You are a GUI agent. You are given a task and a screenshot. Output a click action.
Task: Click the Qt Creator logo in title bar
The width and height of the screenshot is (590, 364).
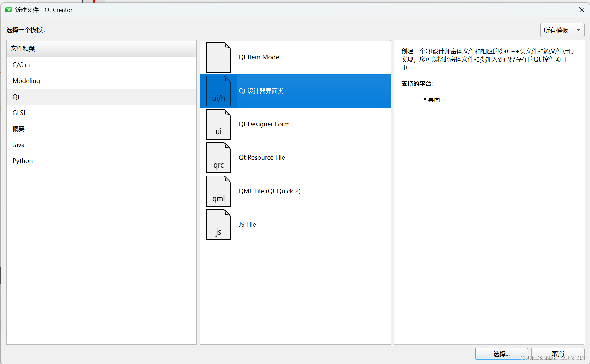click(9, 10)
